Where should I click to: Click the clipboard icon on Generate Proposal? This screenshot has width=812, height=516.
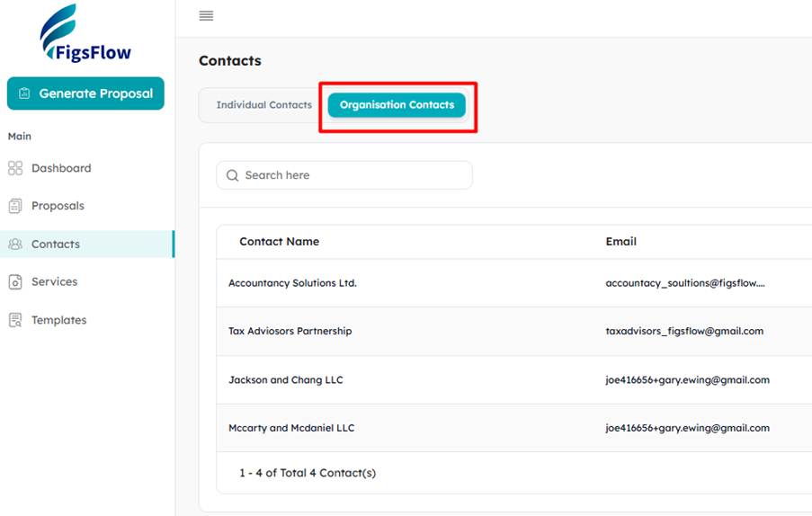point(24,93)
